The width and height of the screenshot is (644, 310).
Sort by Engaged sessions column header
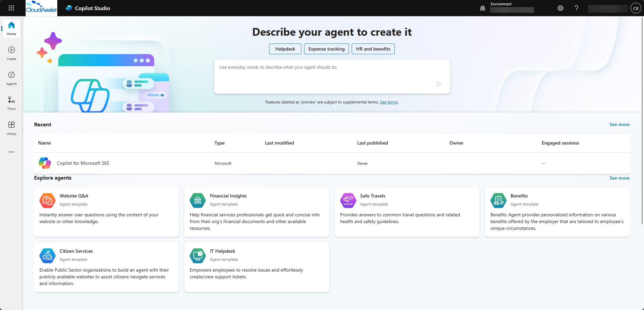[x=560, y=143]
